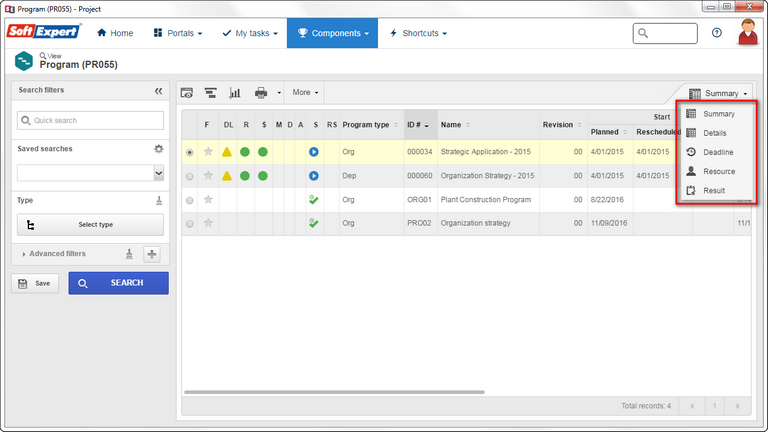Open saved searches gear settings
This screenshot has height=432, width=768.
[158, 149]
